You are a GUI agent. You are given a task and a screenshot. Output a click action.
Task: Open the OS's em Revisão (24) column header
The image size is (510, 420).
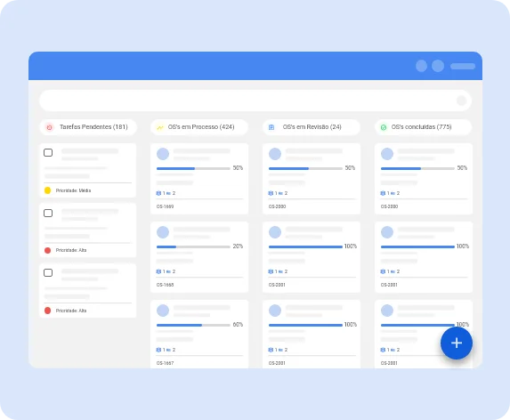point(312,127)
